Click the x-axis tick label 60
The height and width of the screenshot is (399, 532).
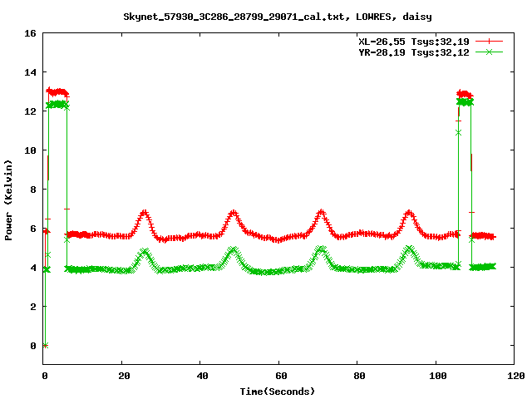tap(281, 376)
